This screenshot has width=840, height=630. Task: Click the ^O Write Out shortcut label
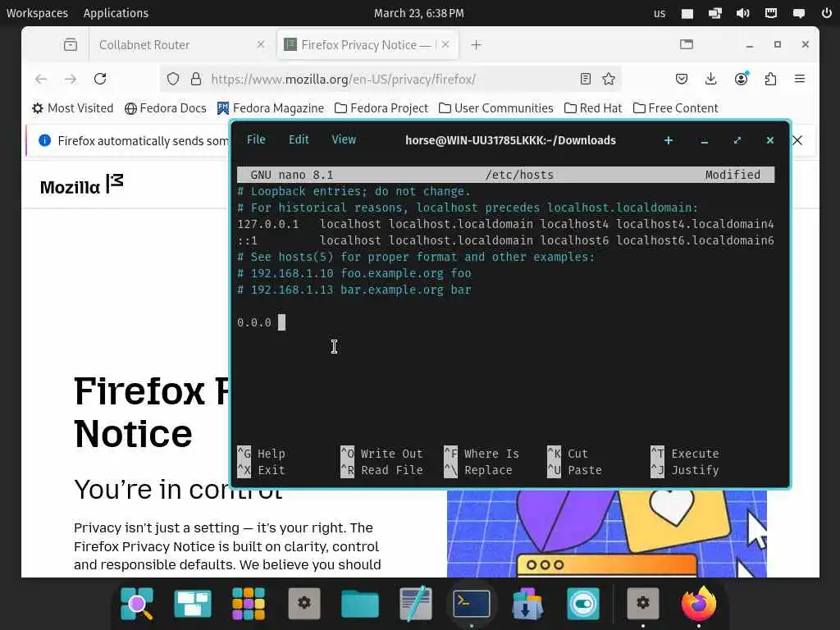pos(382,454)
